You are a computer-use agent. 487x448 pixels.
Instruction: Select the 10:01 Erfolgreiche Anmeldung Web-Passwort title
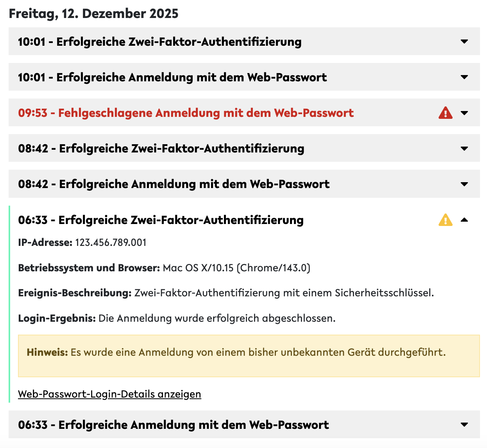(x=172, y=77)
